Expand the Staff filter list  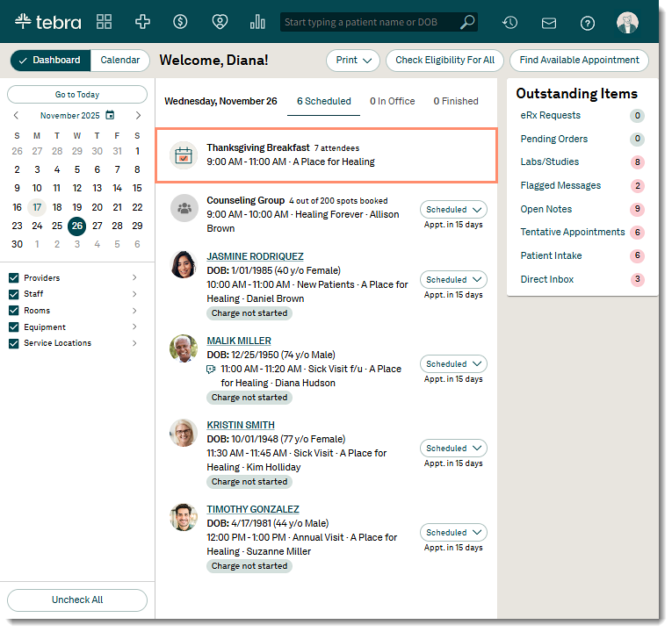(x=134, y=294)
